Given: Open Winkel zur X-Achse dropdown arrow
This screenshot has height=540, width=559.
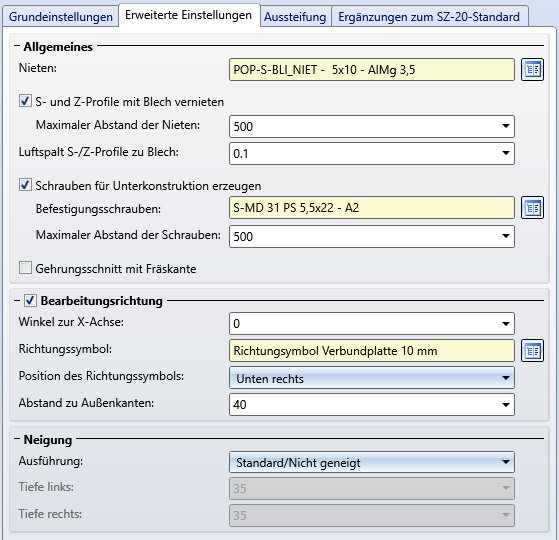Looking at the screenshot, I should (506, 324).
